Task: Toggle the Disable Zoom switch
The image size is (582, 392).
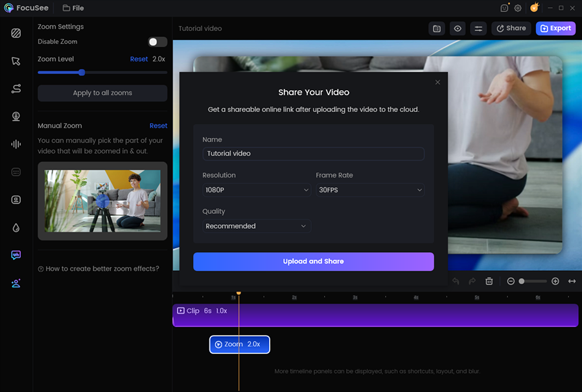Action: (157, 42)
